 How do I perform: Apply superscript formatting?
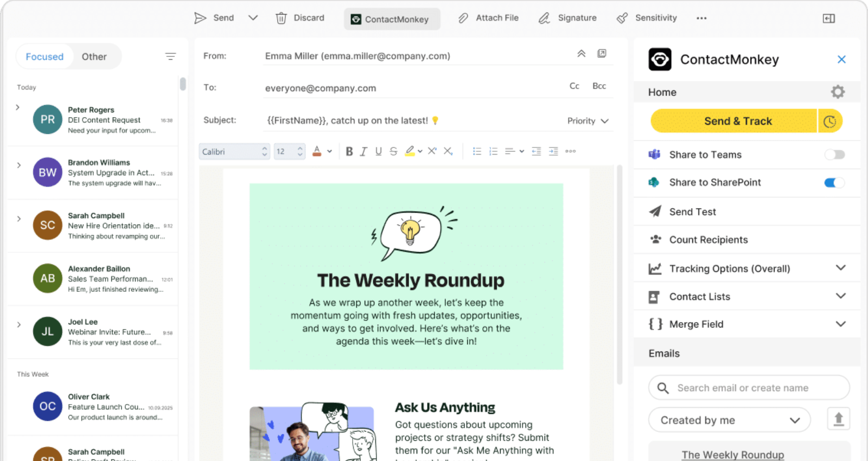(x=432, y=151)
